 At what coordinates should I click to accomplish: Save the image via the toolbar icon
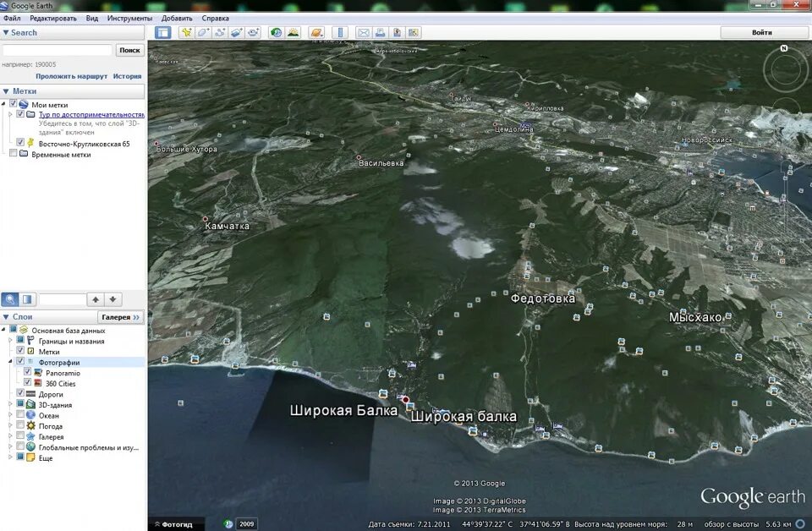click(x=397, y=33)
